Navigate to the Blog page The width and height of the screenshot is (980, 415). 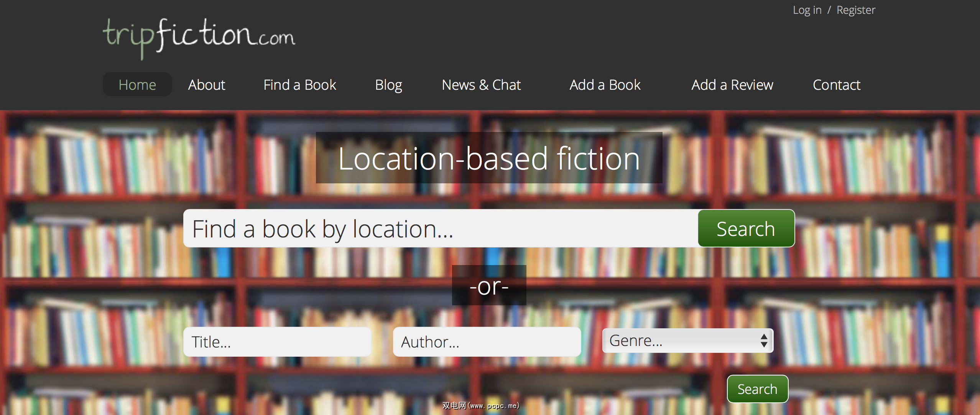click(388, 84)
